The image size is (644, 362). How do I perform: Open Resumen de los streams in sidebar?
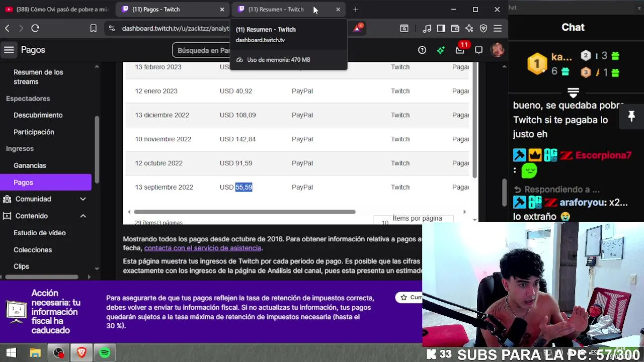pos(38,77)
